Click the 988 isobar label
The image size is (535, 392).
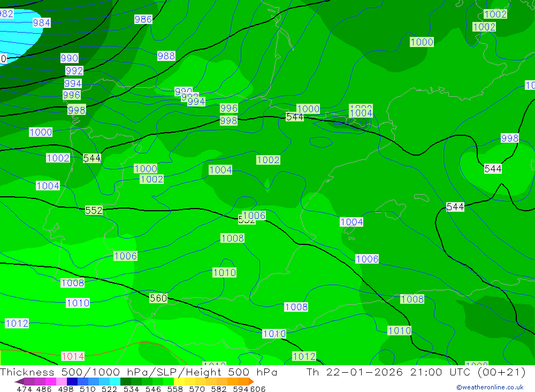click(166, 56)
